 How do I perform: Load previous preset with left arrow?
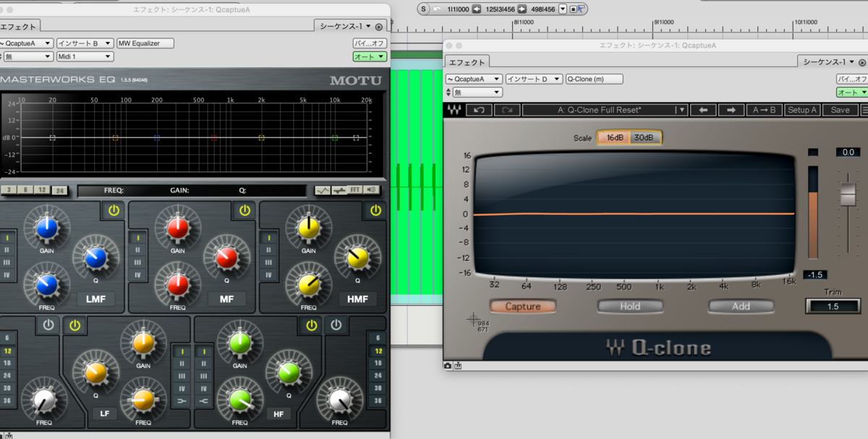(702, 110)
